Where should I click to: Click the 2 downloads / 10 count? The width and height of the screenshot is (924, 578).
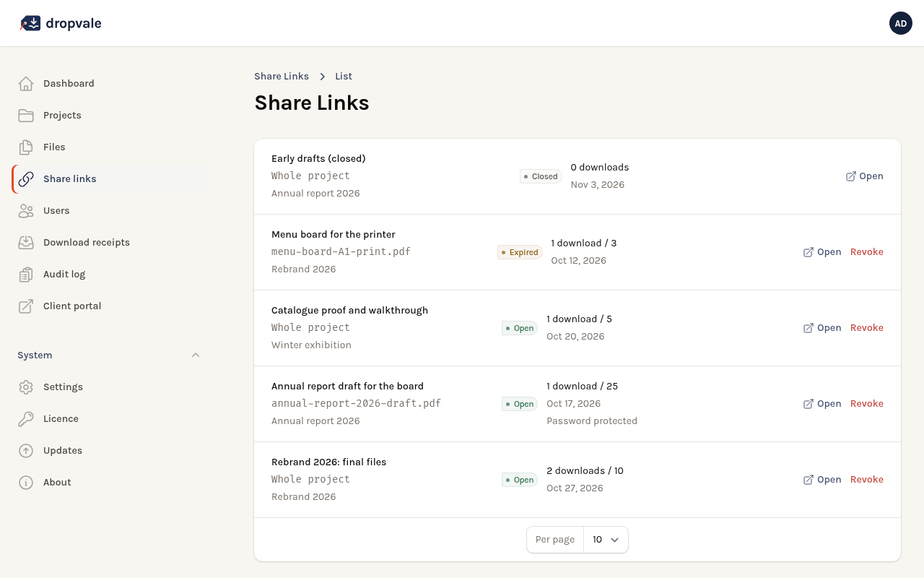585,471
